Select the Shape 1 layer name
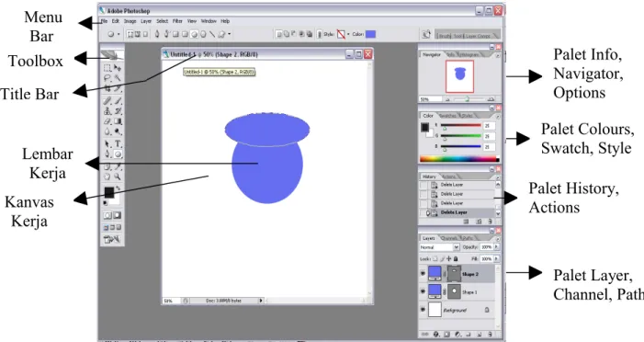 pyautogui.click(x=469, y=292)
